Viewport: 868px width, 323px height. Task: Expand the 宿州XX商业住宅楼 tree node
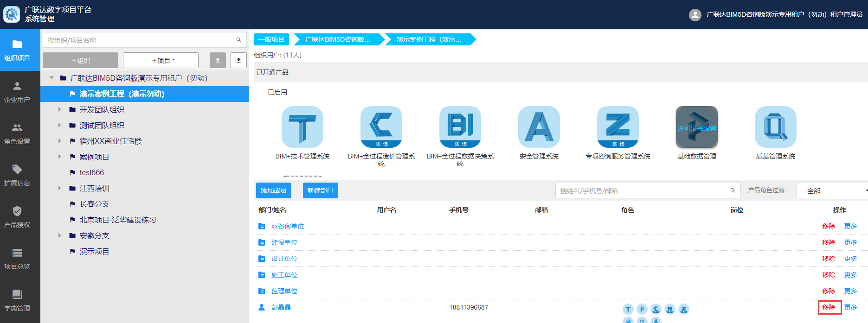(59, 141)
